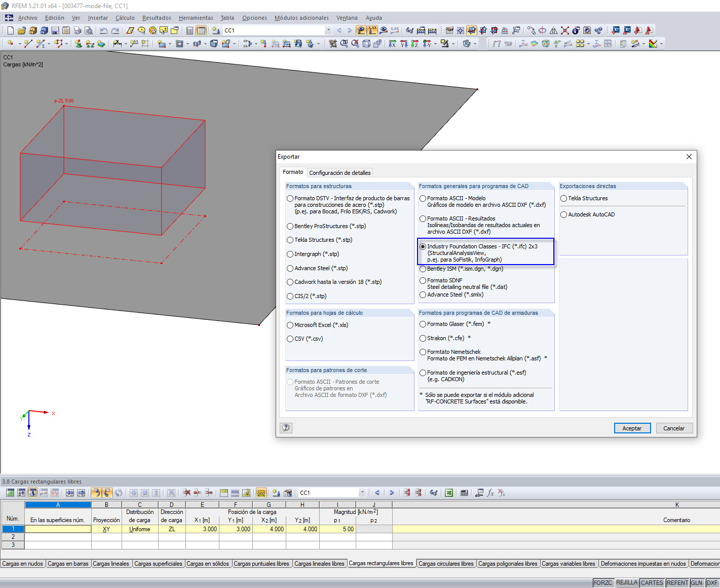This screenshot has height=588, width=720.
Task: Open the Archivo menu
Action: 28,18
